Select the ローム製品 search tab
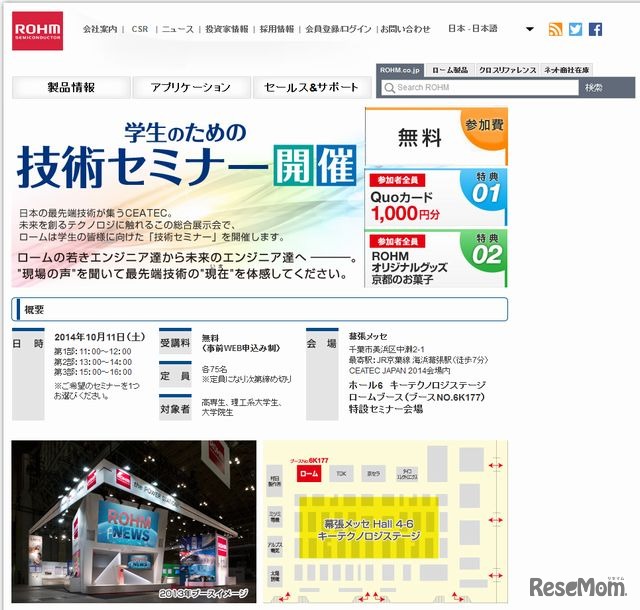This screenshot has width=640, height=610. click(450, 70)
